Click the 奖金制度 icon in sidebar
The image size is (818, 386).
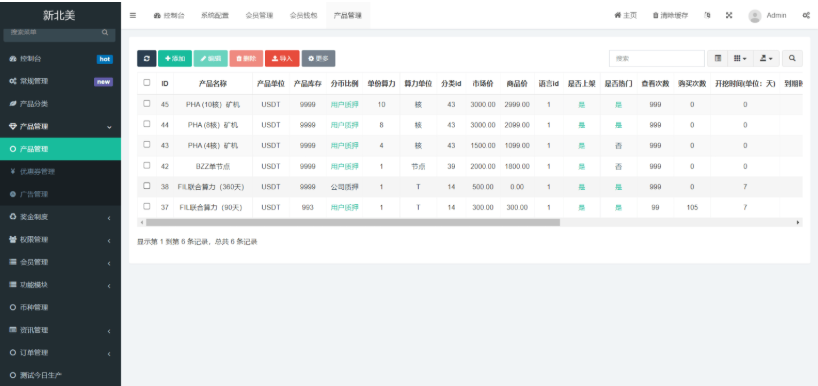click(13, 216)
